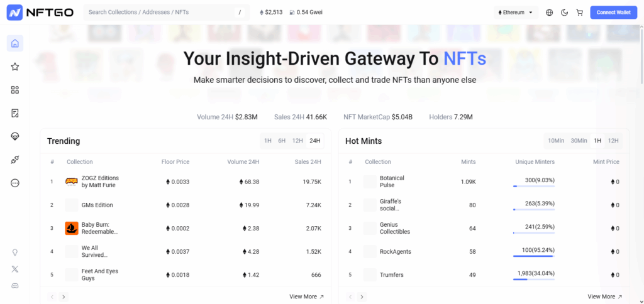Open Botanical Pulse collection

coord(392,182)
